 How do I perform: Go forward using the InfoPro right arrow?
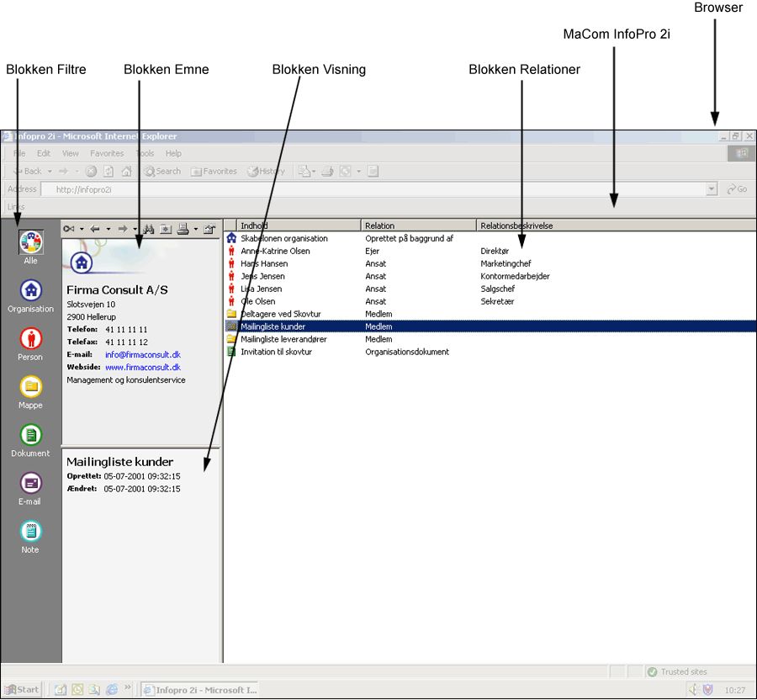coord(123,229)
